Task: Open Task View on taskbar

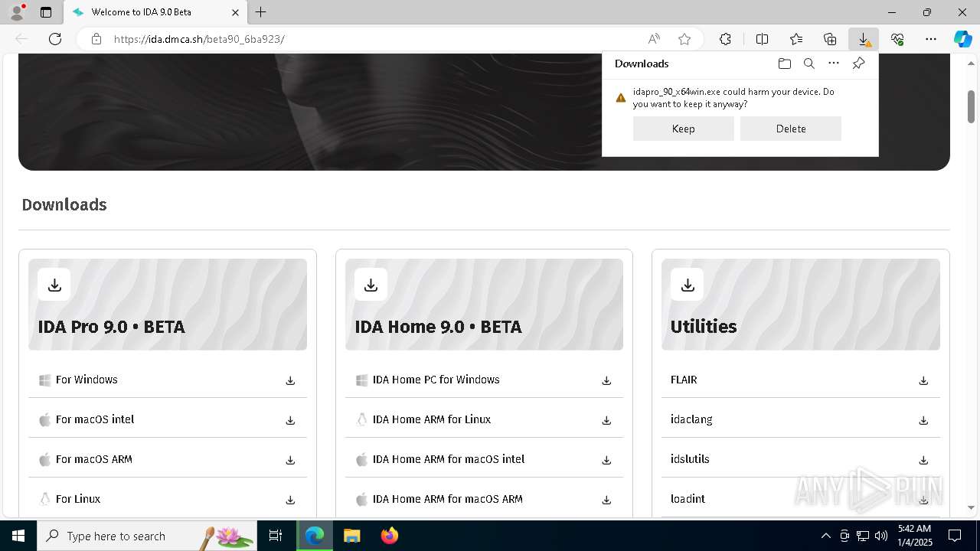Action: [x=276, y=536]
